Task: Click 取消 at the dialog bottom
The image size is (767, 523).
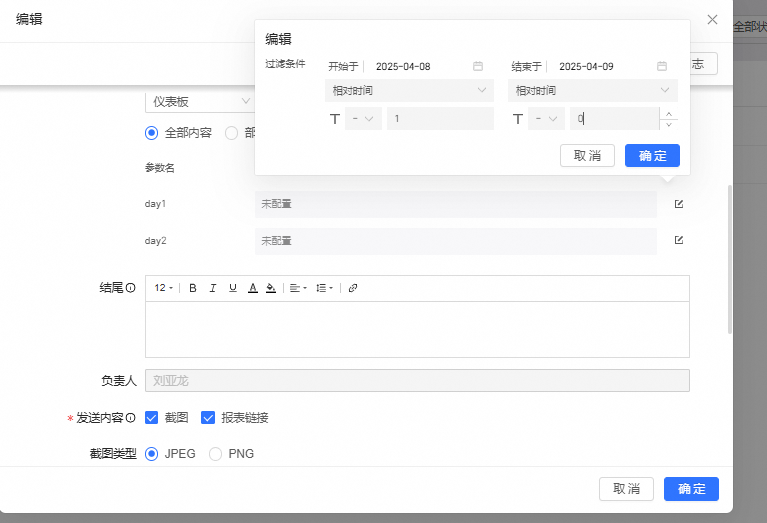Action: [x=626, y=489]
